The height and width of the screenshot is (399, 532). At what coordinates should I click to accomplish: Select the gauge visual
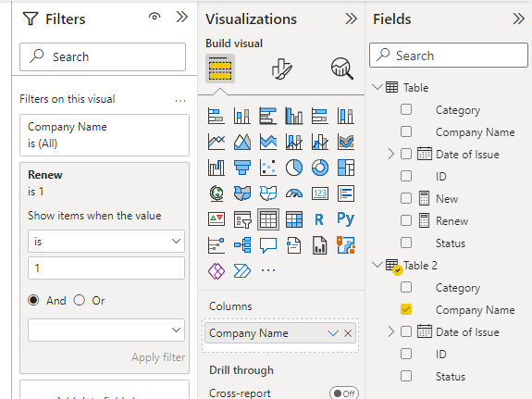(294, 193)
